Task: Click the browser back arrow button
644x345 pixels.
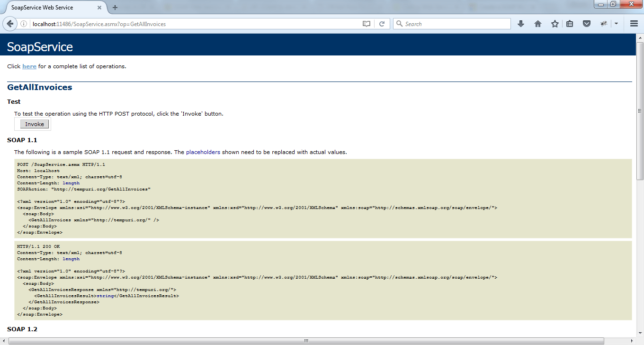Action: pyautogui.click(x=10, y=24)
